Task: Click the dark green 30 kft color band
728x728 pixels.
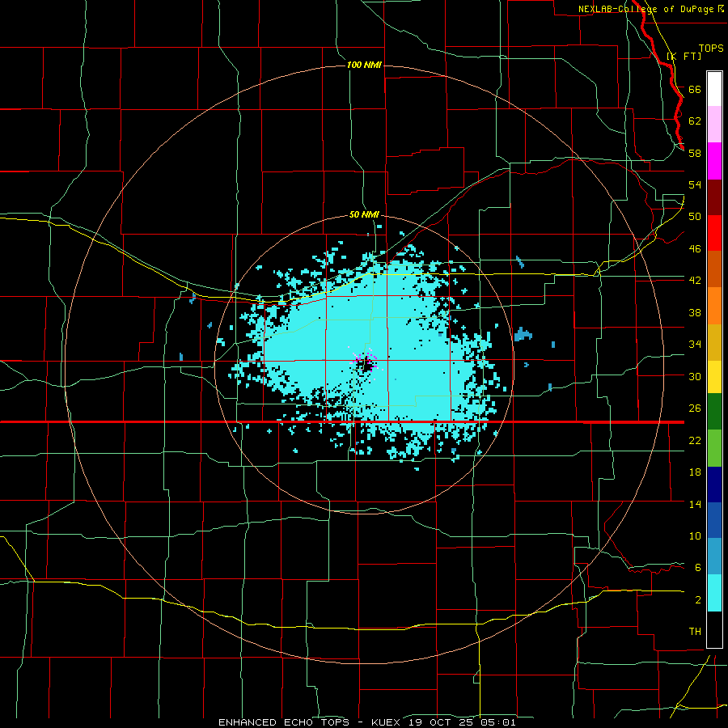Action: click(714, 412)
